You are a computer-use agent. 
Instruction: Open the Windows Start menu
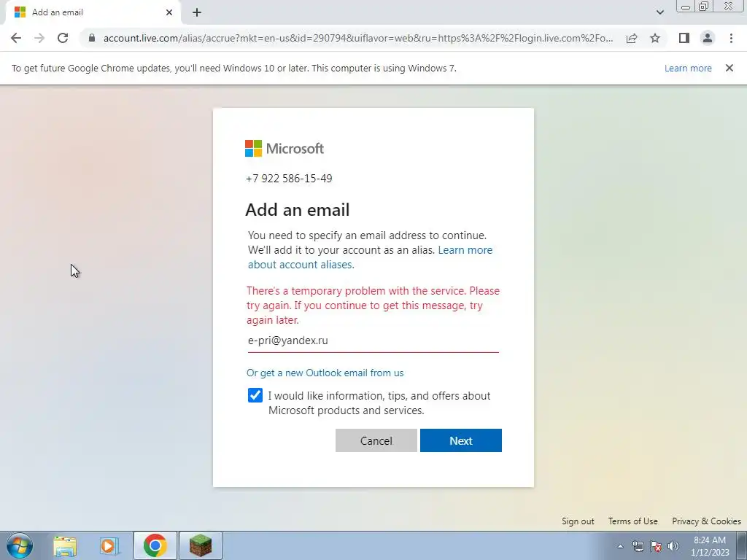[x=20, y=545]
